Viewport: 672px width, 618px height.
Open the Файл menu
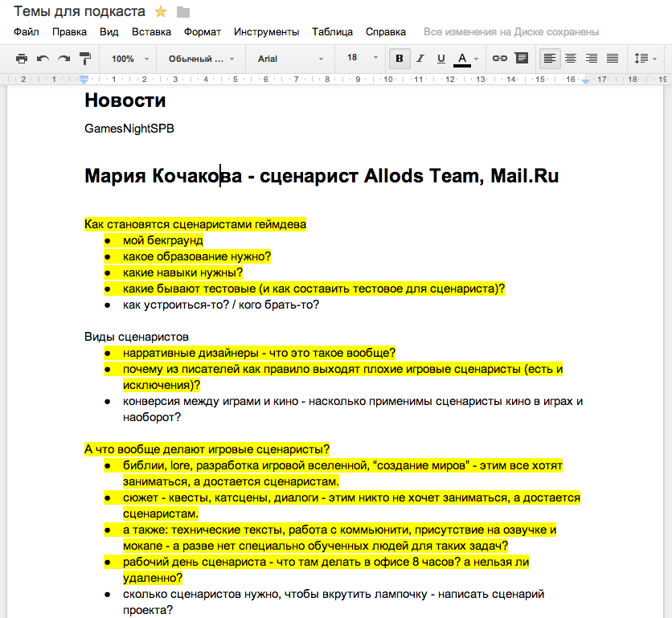[x=27, y=32]
